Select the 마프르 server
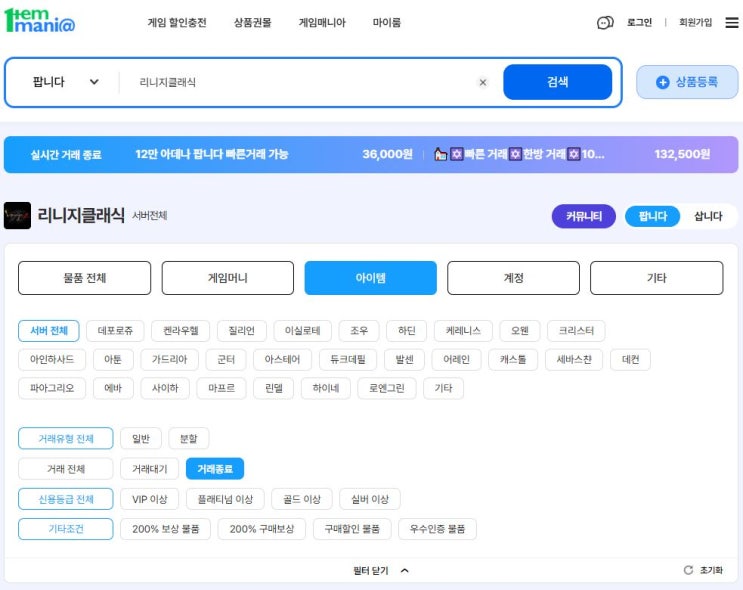743x590 pixels. [x=221, y=389]
